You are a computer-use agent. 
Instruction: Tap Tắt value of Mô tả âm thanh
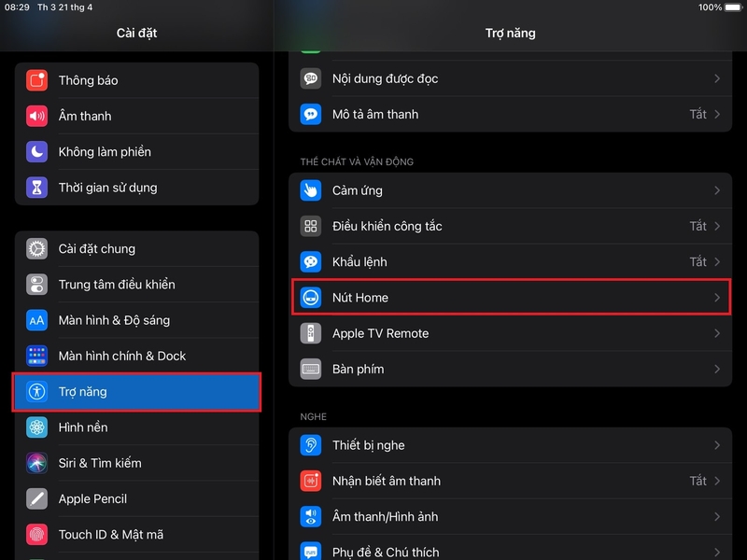tap(698, 114)
